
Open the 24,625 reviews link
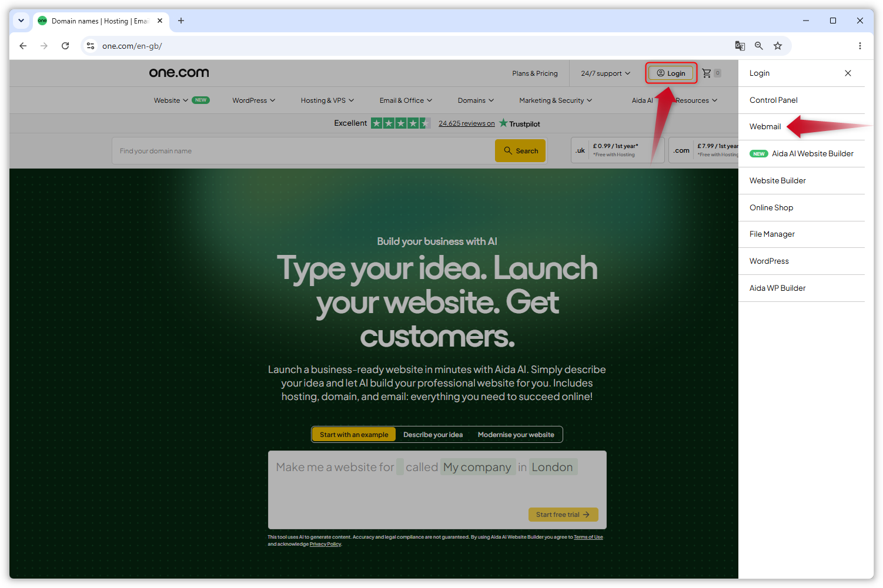(x=467, y=123)
